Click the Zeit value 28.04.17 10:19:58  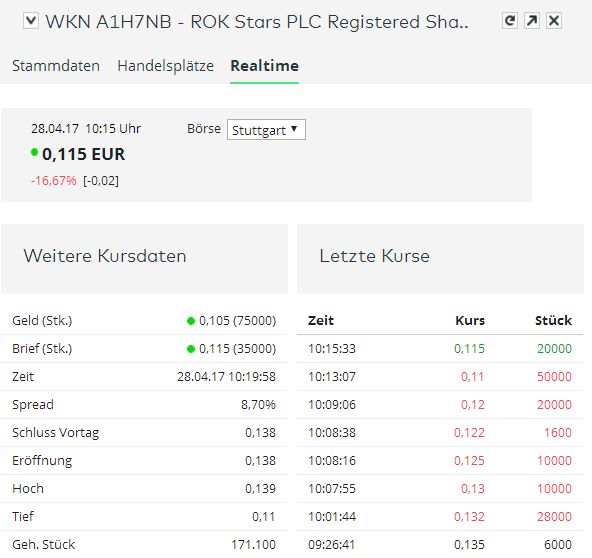tap(227, 376)
